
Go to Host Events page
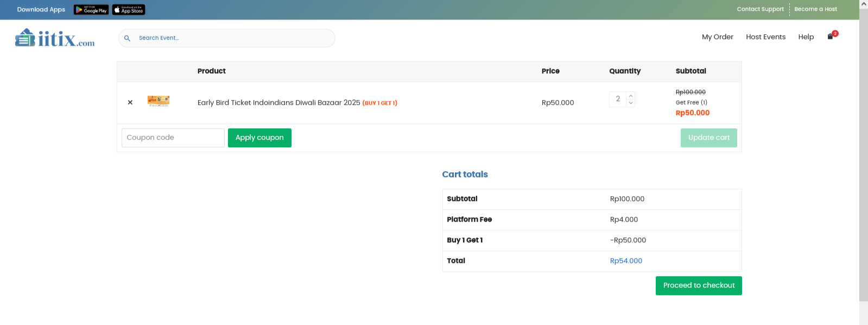[765, 37]
